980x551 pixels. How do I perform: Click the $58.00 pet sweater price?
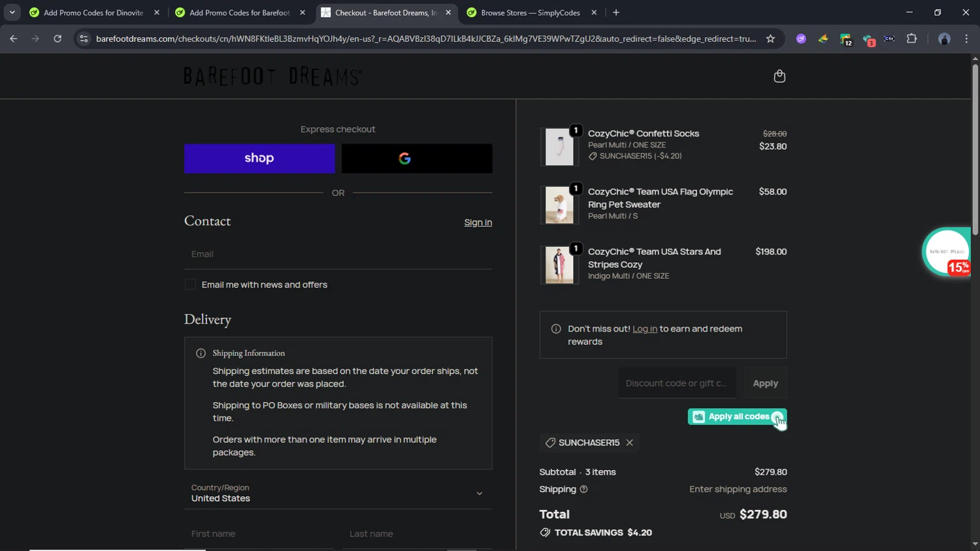[773, 191]
